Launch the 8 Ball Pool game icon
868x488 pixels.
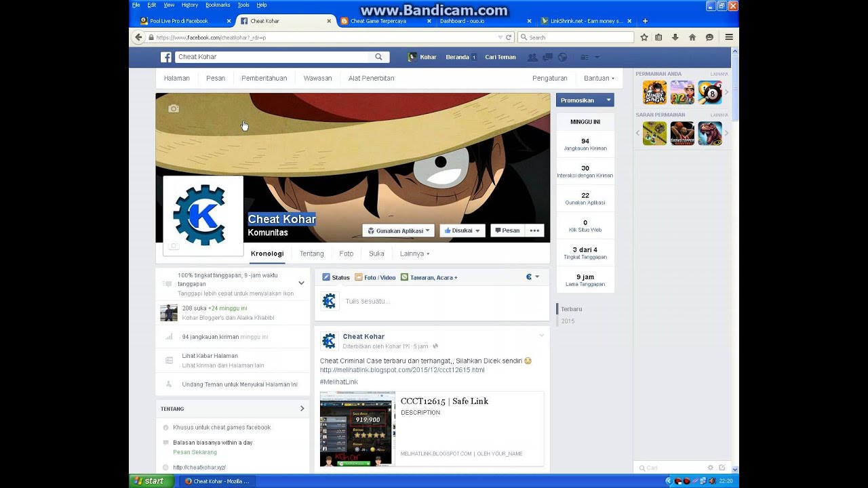710,92
